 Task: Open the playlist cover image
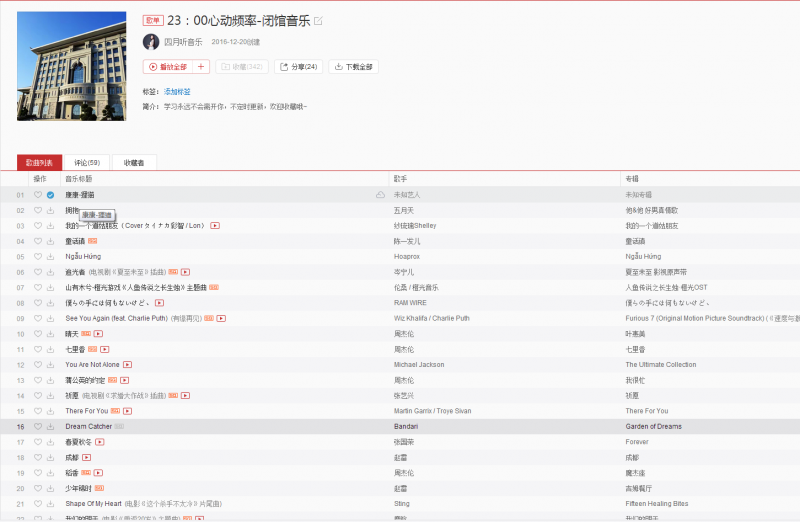click(72, 66)
